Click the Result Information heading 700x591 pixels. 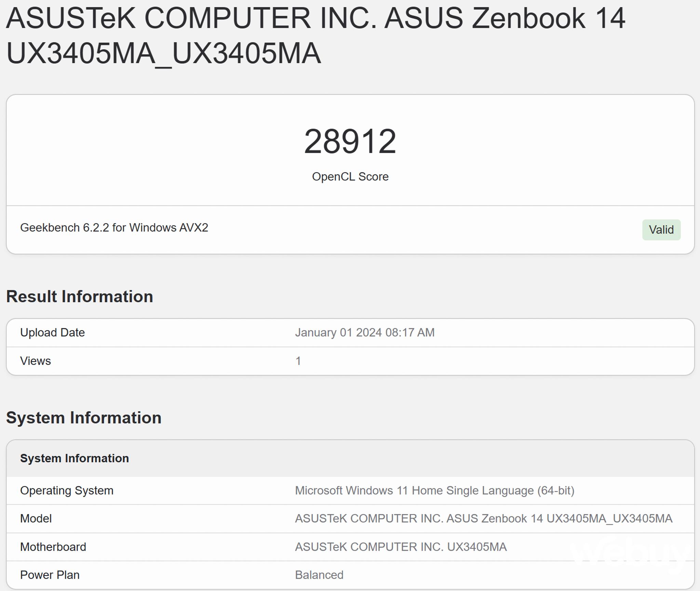pyautogui.click(x=80, y=296)
